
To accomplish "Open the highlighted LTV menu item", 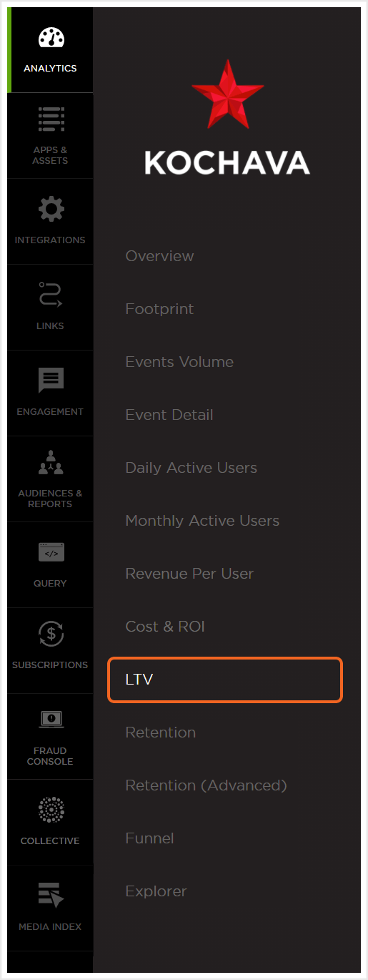I will point(225,680).
